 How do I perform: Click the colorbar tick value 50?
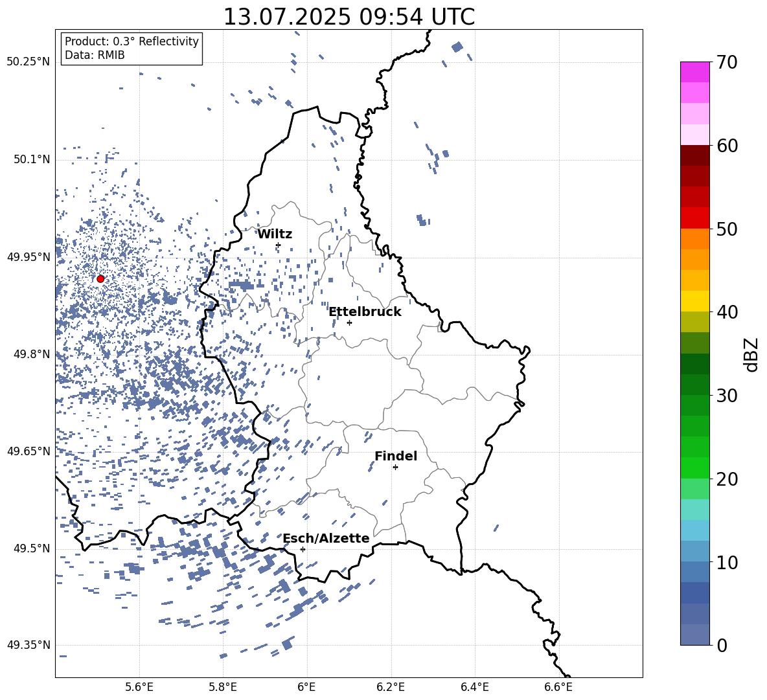(x=727, y=229)
